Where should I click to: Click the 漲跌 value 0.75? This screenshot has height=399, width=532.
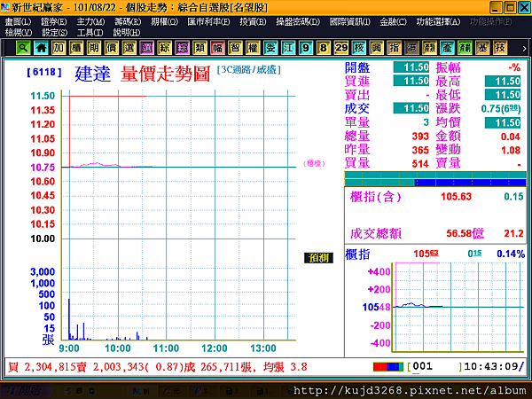pos(500,109)
